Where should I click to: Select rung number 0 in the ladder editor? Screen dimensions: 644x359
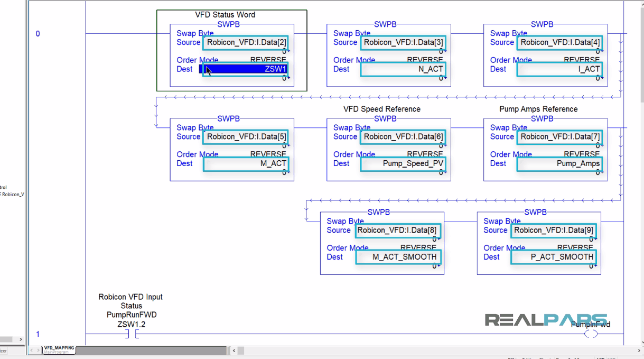click(x=37, y=33)
